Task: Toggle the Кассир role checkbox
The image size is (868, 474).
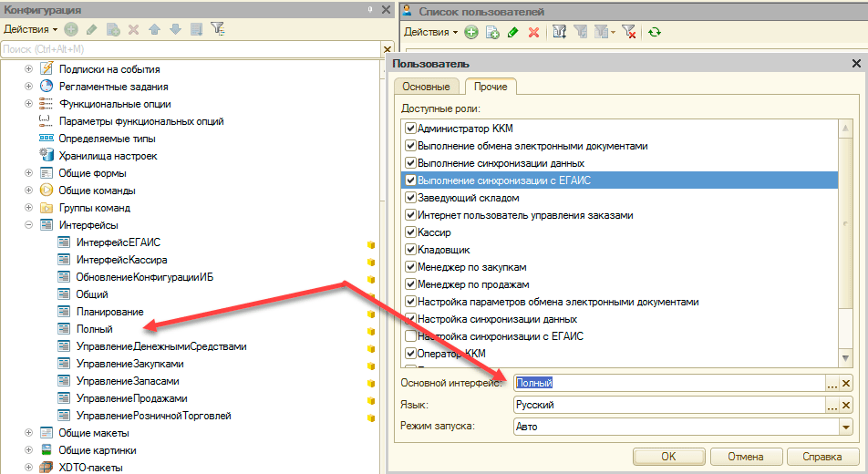Action: click(x=410, y=232)
